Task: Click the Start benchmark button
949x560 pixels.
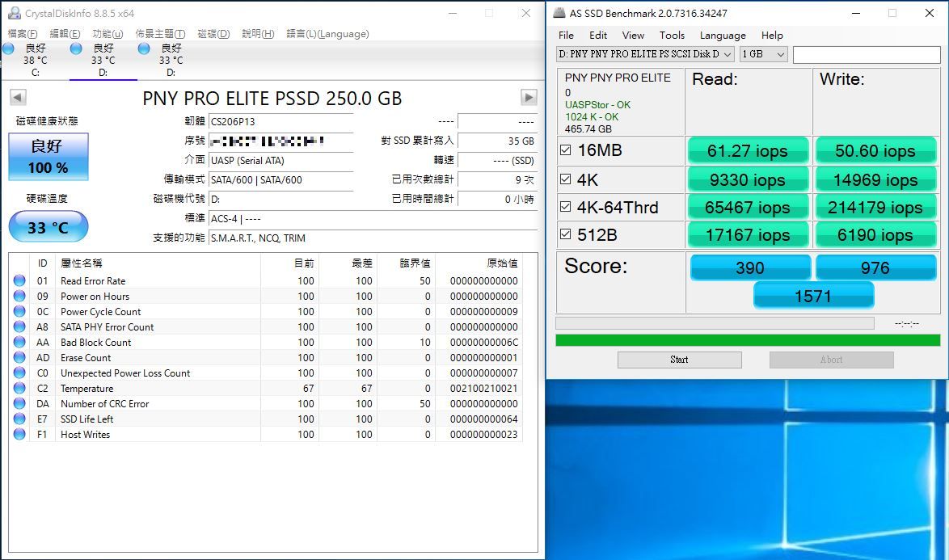Action: pyautogui.click(x=679, y=360)
